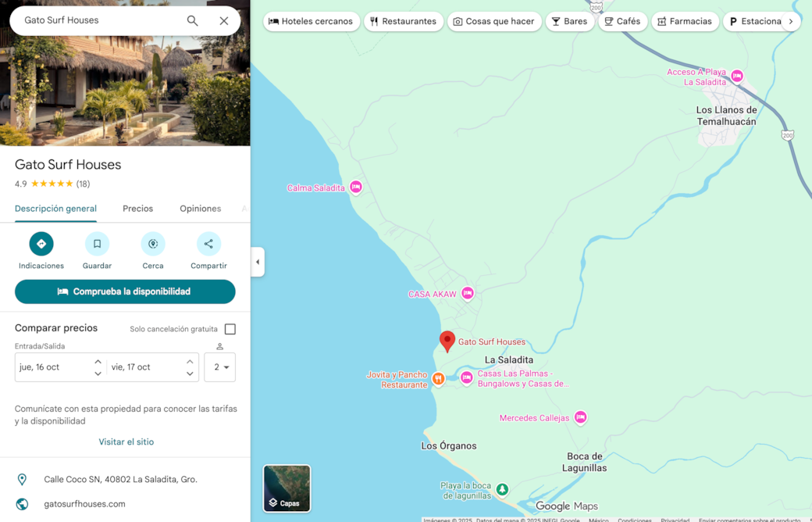The image size is (812, 522).
Task: Open the Capas layers thumbnail
Action: tap(287, 488)
